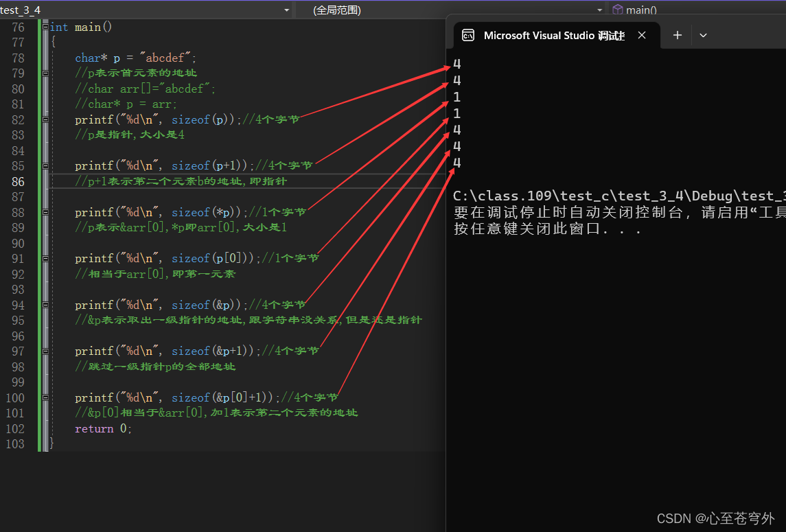Viewport: 786px width, 532px height.
Task: Click the main() cube icon in navigation bar
Action: click(618, 10)
